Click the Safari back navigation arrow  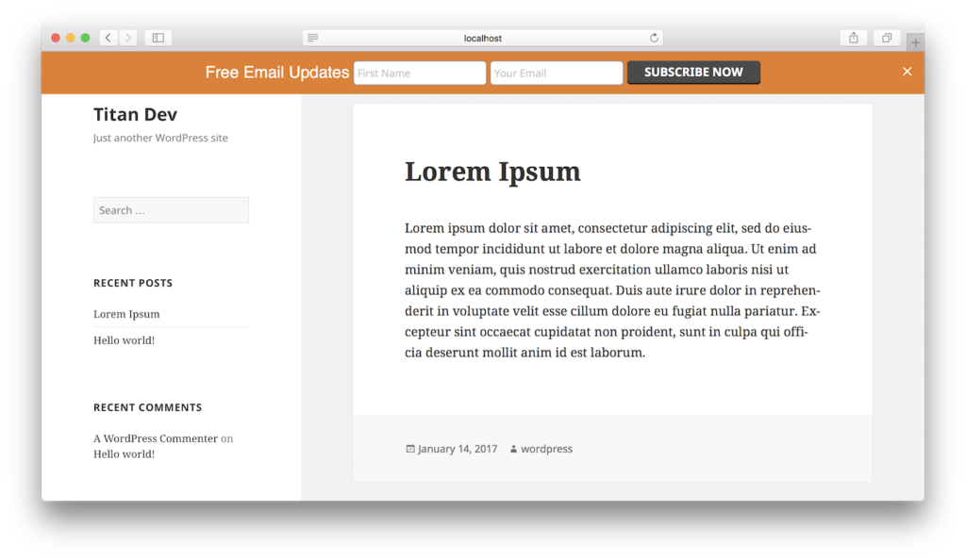[108, 38]
